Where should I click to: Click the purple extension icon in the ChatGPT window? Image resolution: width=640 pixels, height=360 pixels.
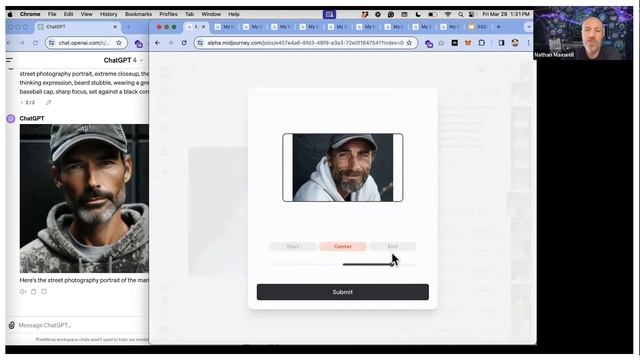138,44
